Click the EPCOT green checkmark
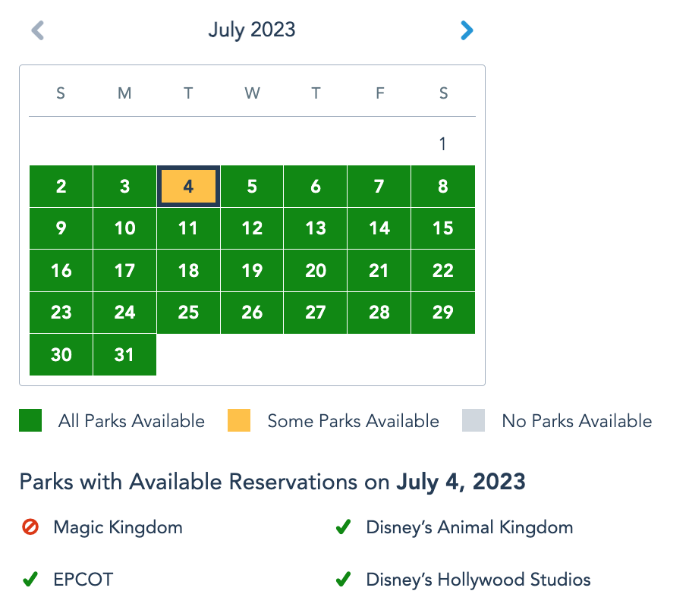This screenshot has width=689, height=616. [x=30, y=580]
